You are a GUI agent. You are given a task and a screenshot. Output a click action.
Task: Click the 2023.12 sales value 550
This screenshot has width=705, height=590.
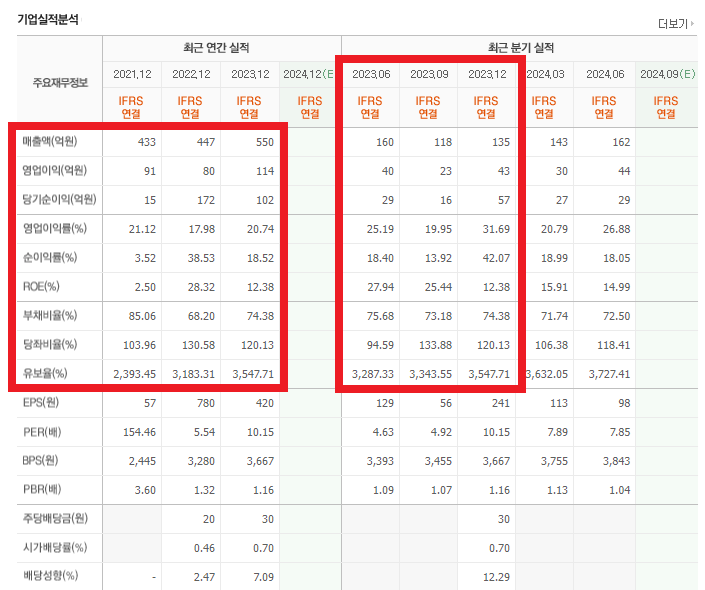click(265, 142)
